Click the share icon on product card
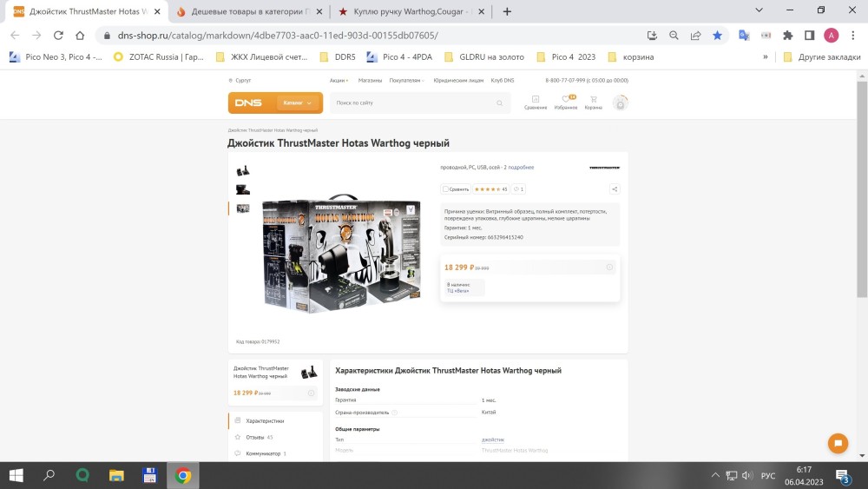 click(x=615, y=189)
